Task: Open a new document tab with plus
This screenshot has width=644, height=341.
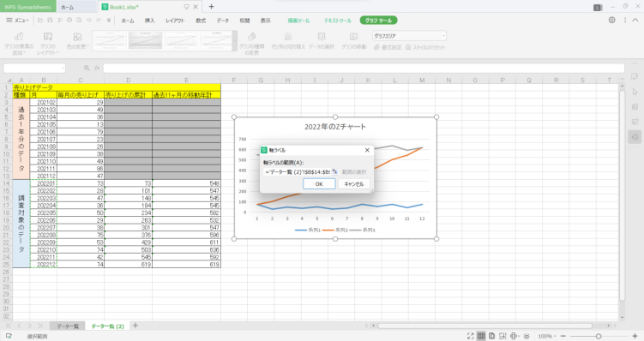Action: [211, 7]
